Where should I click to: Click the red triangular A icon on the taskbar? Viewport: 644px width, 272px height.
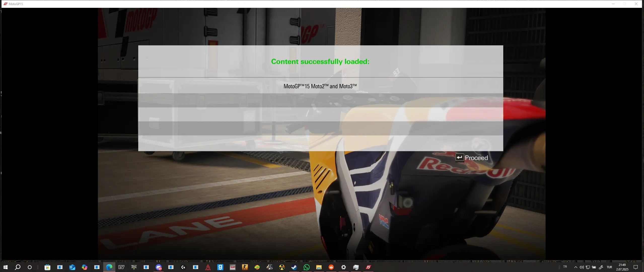click(208, 267)
